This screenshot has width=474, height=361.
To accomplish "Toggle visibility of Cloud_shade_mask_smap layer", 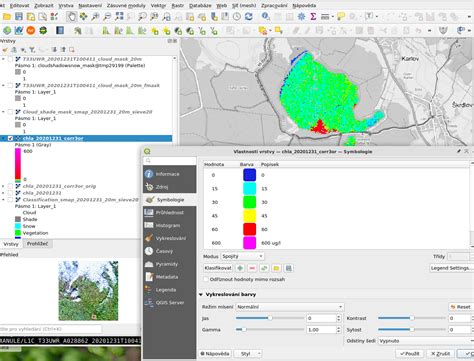I will [x=10, y=112].
